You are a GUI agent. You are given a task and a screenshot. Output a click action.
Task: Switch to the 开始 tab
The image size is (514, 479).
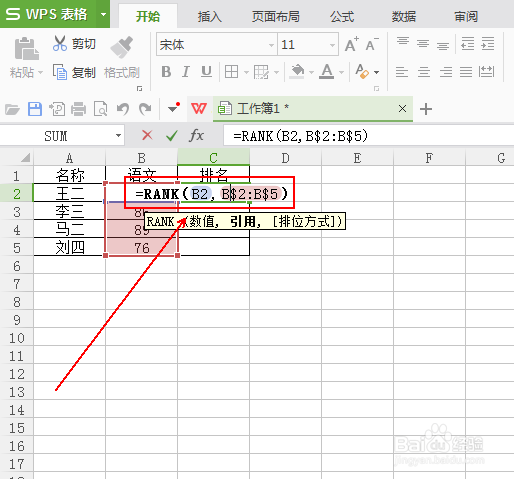pyautogui.click(x=148, y=16)
